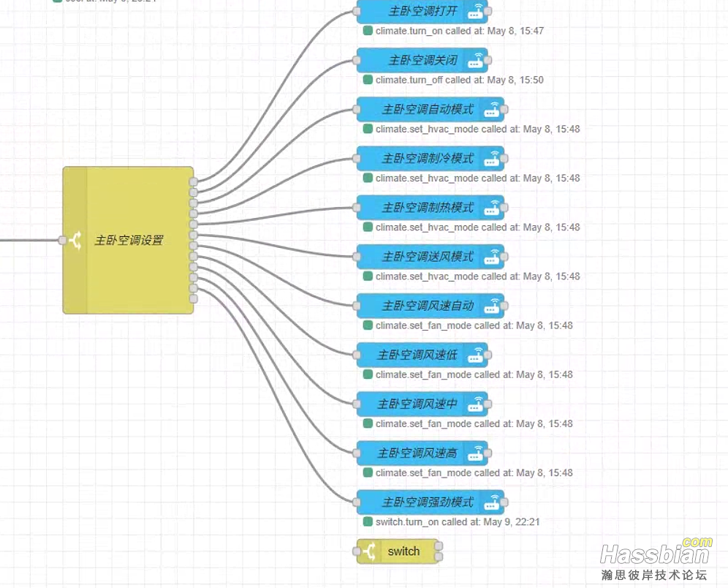Click the 主卧空调自动模式 node's service icon
This screenshot has height=588, width=728.
(x=492, y=110)
